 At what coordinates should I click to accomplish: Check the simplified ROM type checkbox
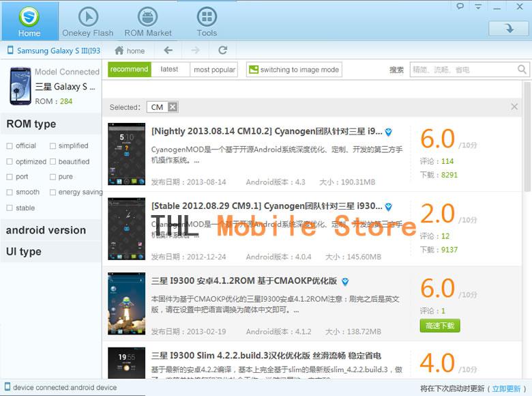pos(53,146)
